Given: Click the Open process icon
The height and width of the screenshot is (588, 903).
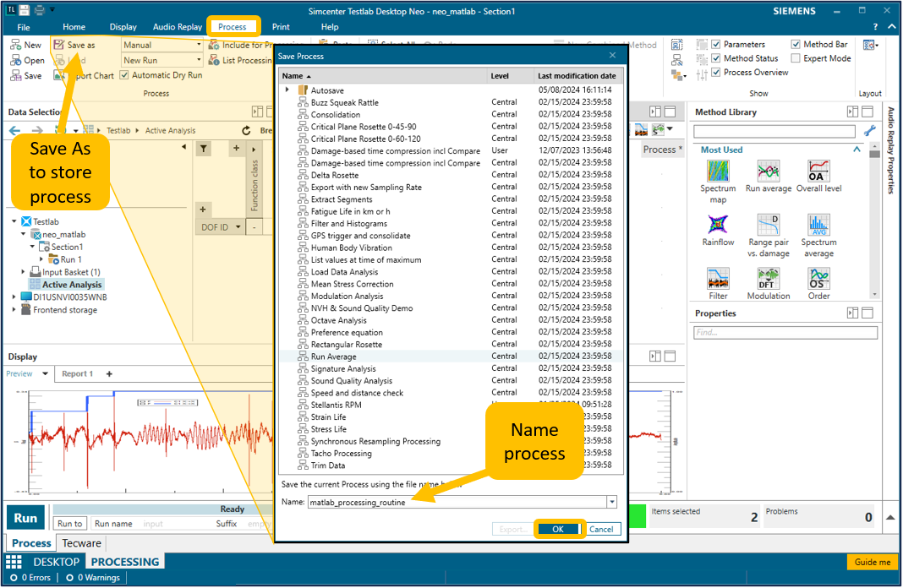Looking at the screenshot, I should (16, 61).
